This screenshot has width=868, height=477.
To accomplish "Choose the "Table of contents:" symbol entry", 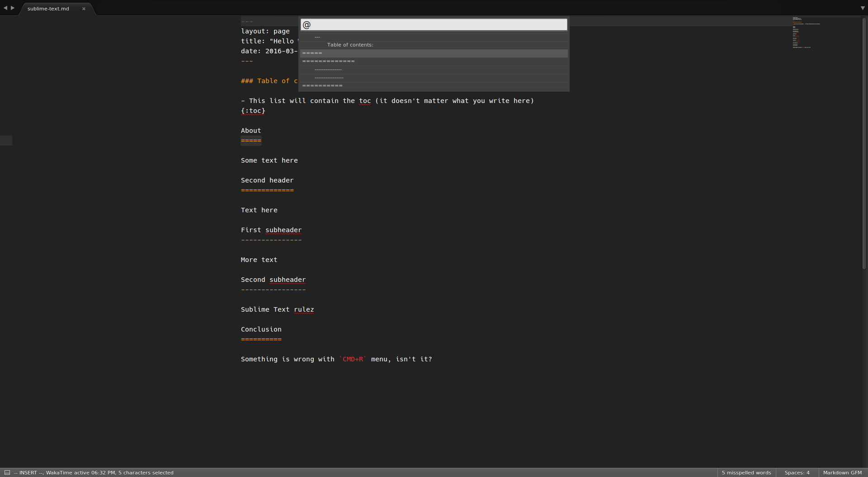I will pyautogui.click(x=350, y=45).
